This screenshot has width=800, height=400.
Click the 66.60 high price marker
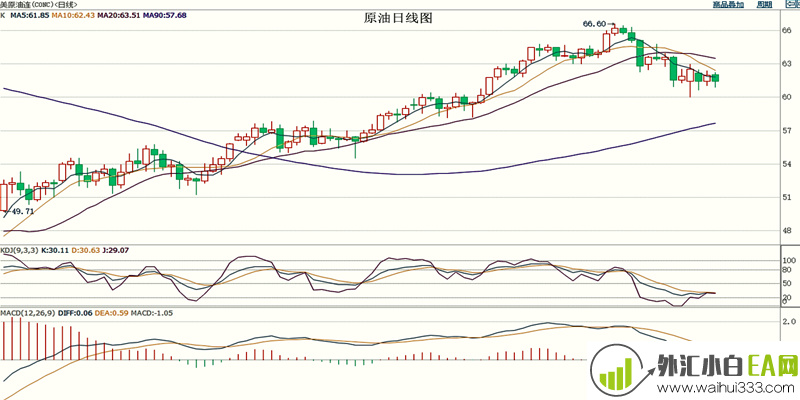pos(594,23)
